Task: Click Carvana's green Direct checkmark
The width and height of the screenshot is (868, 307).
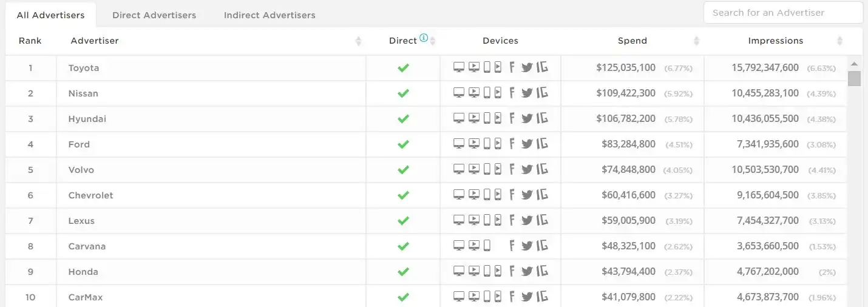Action: click(403, 246)
